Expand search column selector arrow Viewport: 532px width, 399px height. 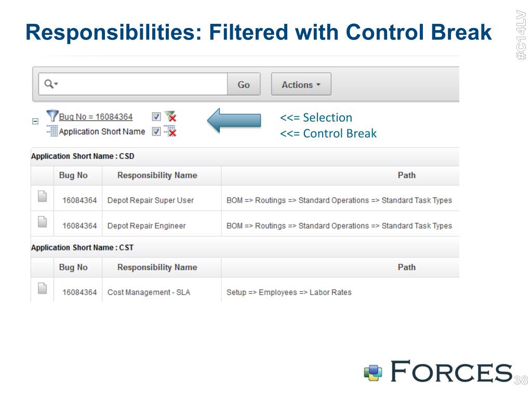(x=56, y=84)
